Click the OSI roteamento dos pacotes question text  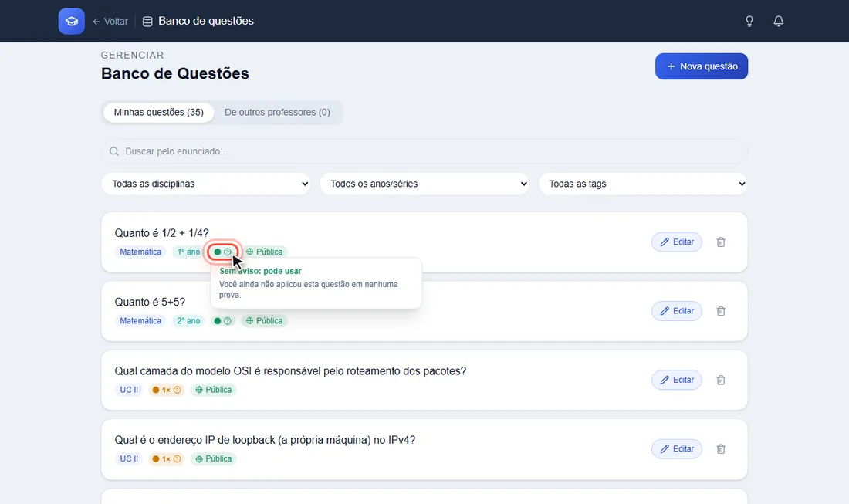[290, 370]
